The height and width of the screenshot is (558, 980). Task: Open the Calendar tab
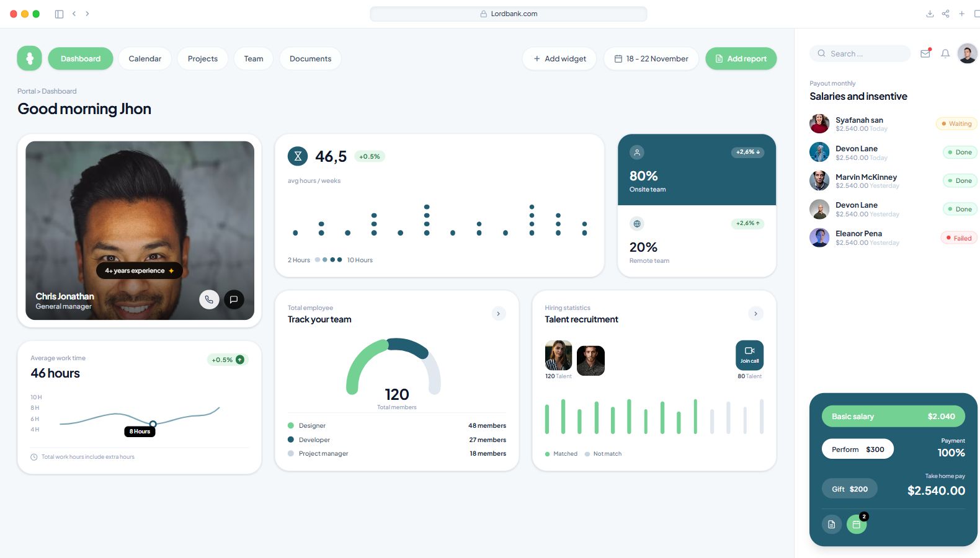click(x=145, y=58)
